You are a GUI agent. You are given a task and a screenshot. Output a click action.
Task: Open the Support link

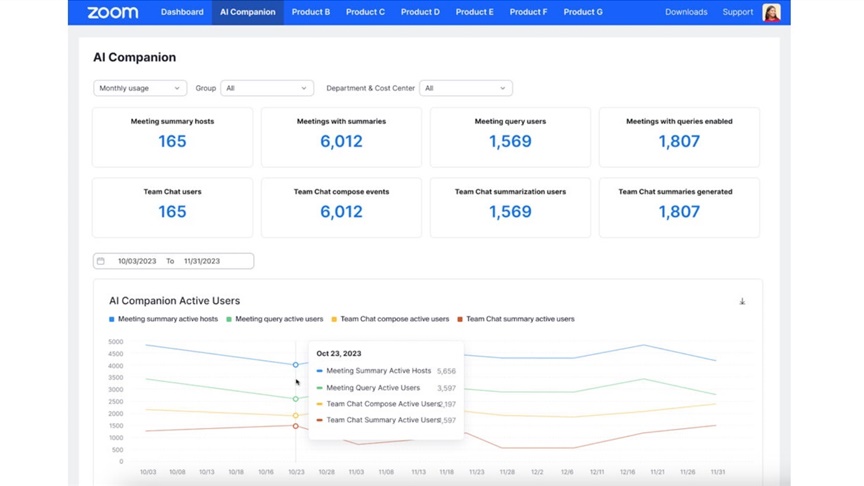(737, 12)
